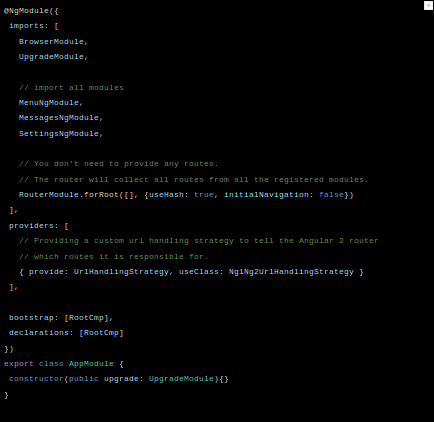
Task: Open the dropdown arrow at the code block corner
Action: click(428, 6)
